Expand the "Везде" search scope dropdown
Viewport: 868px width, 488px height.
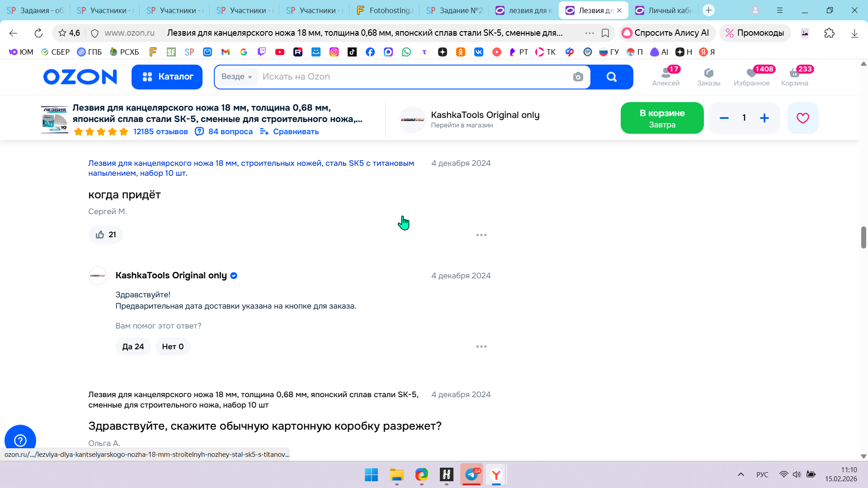[236, 77]
